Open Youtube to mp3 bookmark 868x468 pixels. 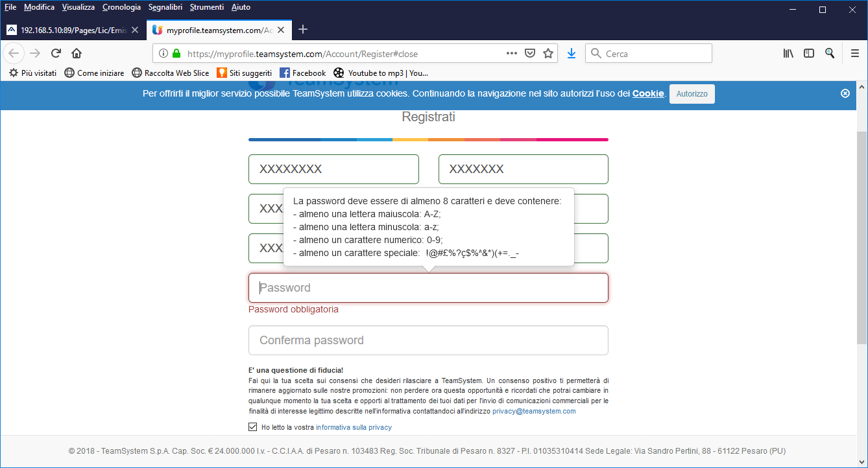coord(381,73)
